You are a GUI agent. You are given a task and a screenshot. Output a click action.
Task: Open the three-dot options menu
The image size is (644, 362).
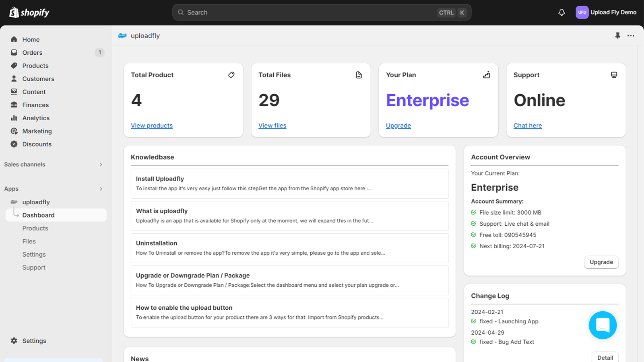pos(631,36)
